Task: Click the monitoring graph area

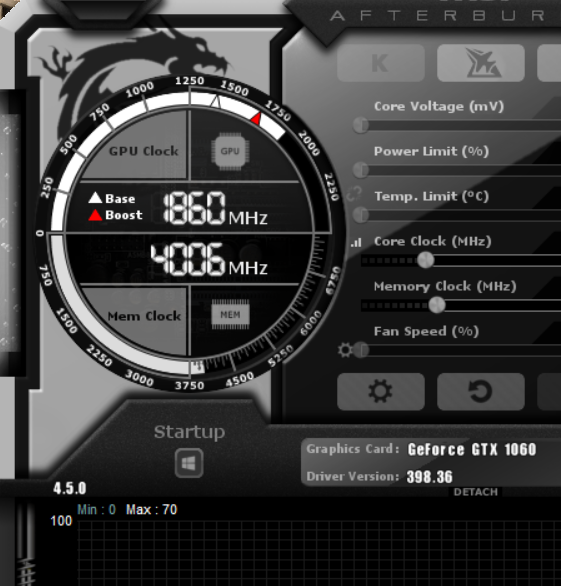Action: [320, 553]
